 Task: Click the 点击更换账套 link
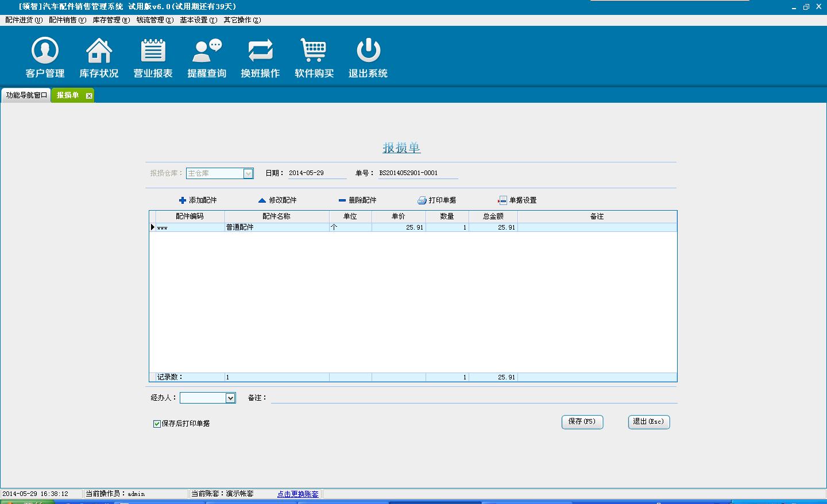[x=297, y=494]
